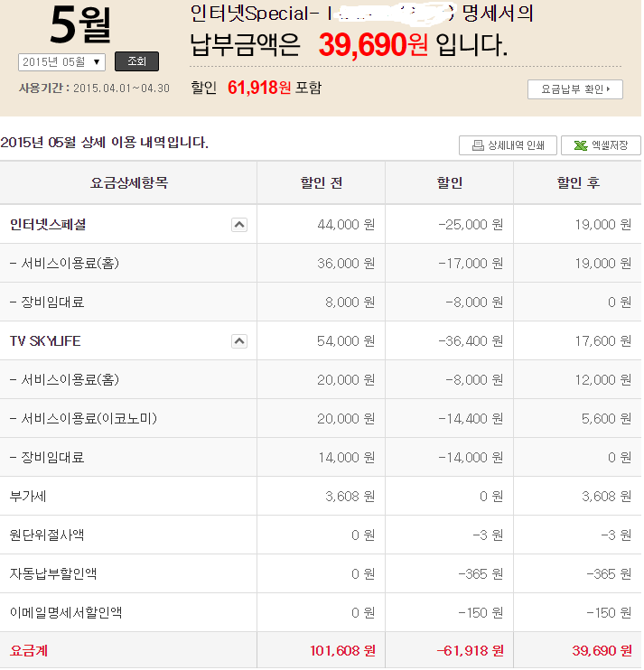
Task: Click the large 39,690원 payment amount
Action: pos(372,45)
